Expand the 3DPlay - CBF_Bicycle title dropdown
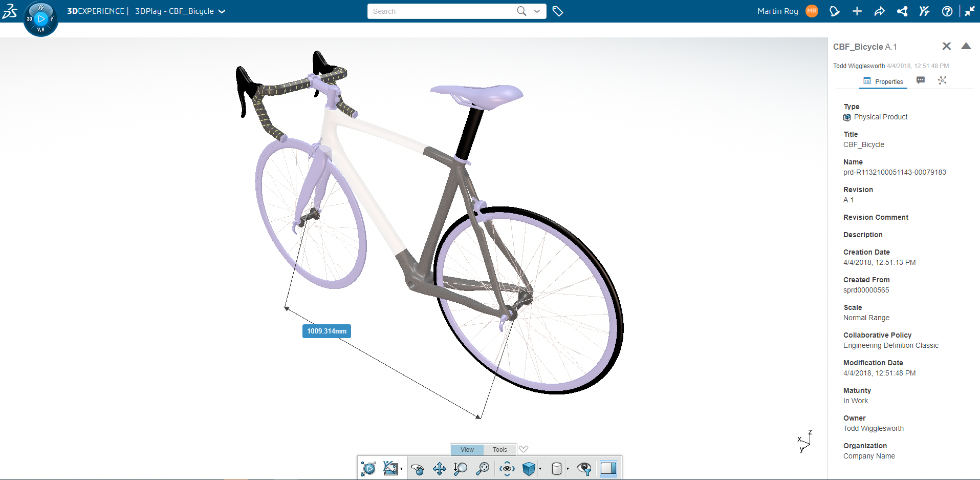Viewport: 980px width, 480px height. (x=222, y=11)
